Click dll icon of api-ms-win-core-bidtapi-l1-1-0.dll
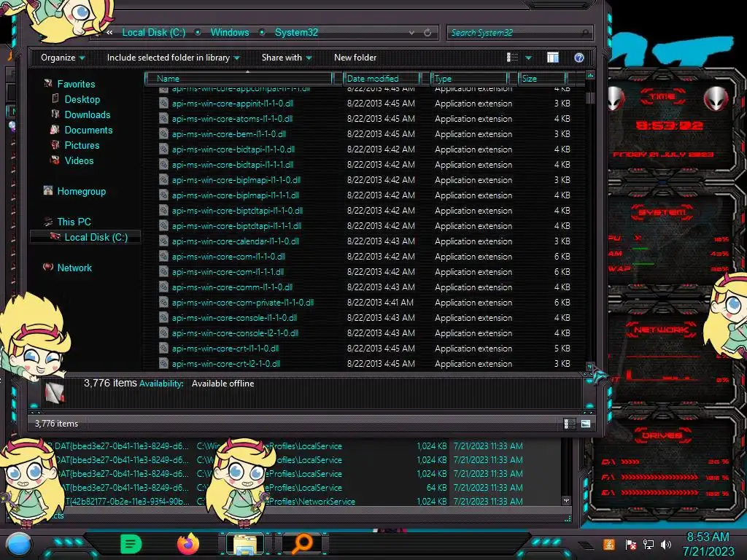The image size is (747, 560). pos(163,149)
